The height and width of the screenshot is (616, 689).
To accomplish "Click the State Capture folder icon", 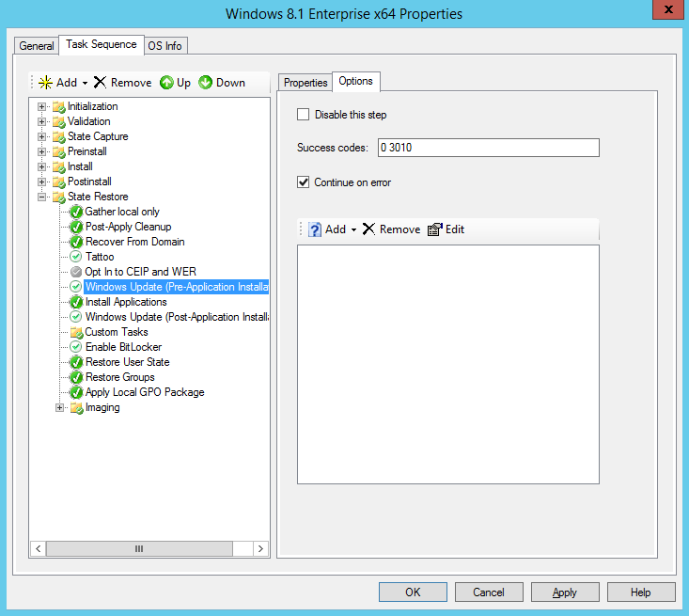I will click(x=59, y=136).
